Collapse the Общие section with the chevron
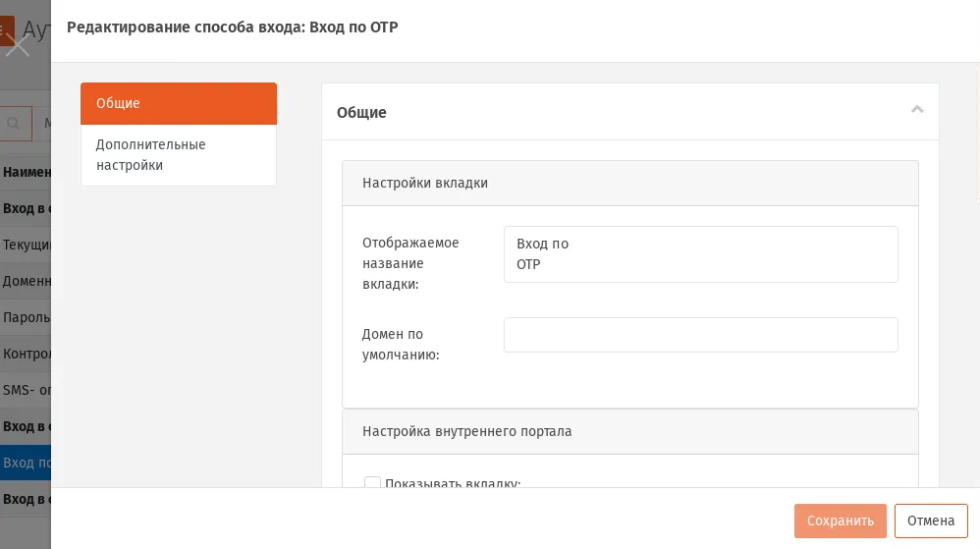Image resolution: width=980 pixels, height=549 pixels. pos(917,110)
